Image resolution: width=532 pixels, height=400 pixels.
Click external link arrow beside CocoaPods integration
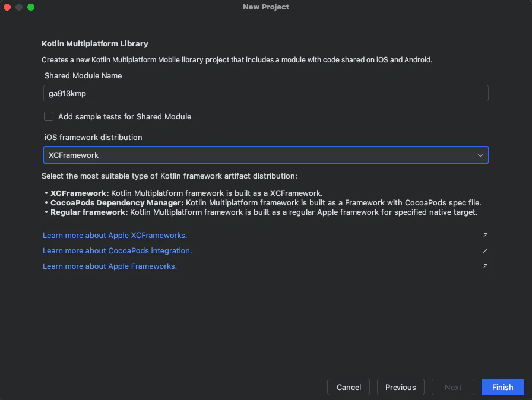click(485, 250)
